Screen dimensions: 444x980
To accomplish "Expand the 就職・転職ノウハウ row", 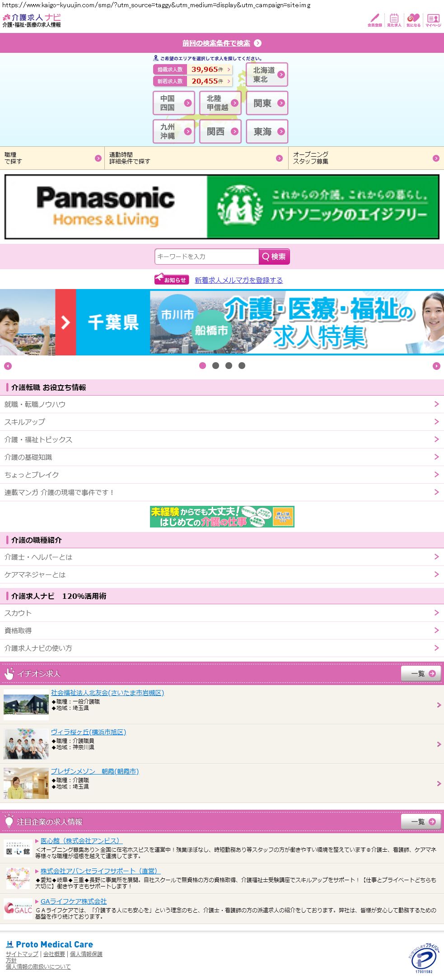I will point(222,404).
